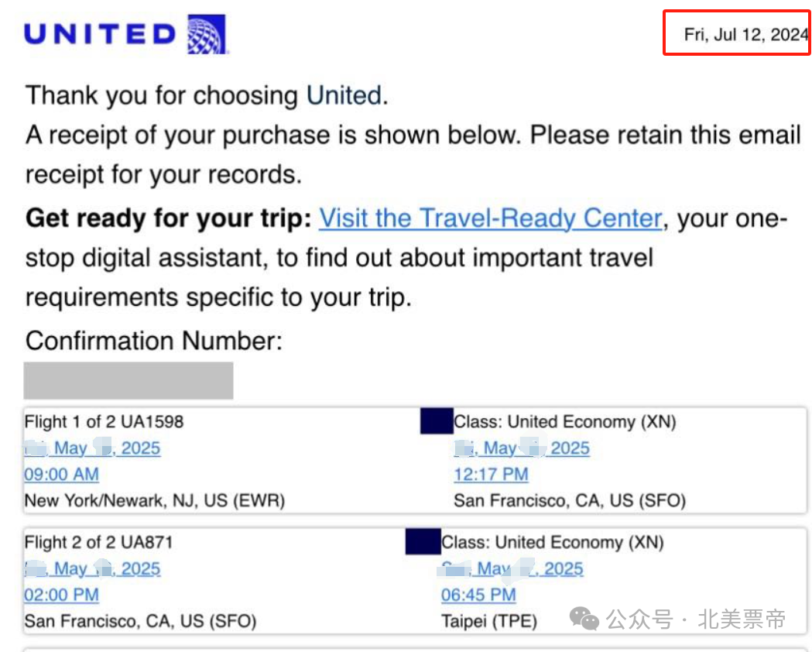Open the Visit the Travel-Ready Center link

[x=491, y=218]
